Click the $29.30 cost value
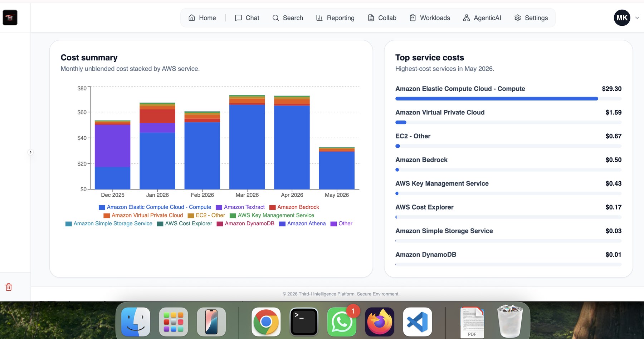Viewport: 644px width, 339px height. [x=612, y=89]
